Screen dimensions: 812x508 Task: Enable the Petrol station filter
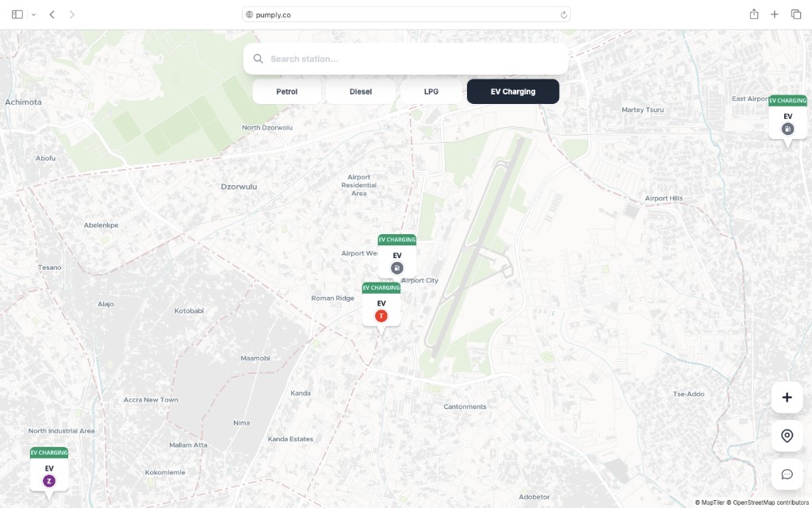pos(287,91)
